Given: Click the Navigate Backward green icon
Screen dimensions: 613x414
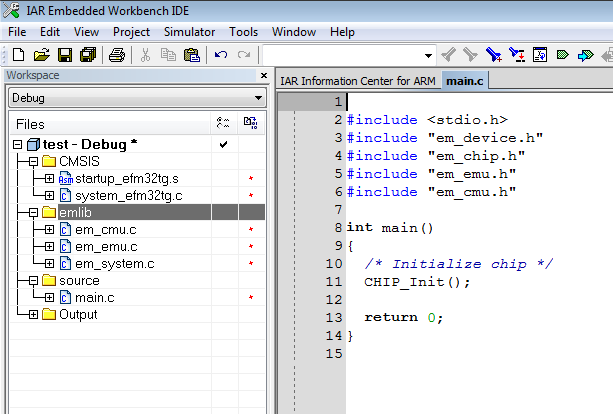Looking at the screenshot, I should coord(563,55).
